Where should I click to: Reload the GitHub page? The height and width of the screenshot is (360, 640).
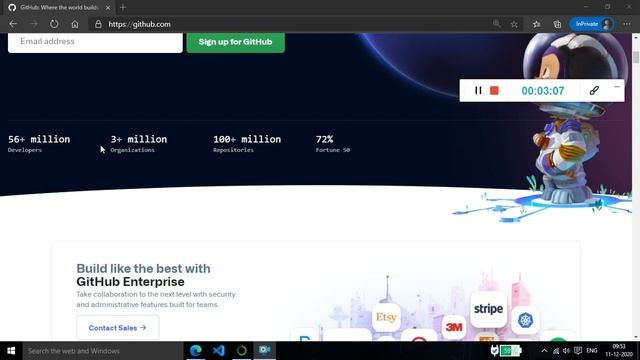[x=54, y=24]
